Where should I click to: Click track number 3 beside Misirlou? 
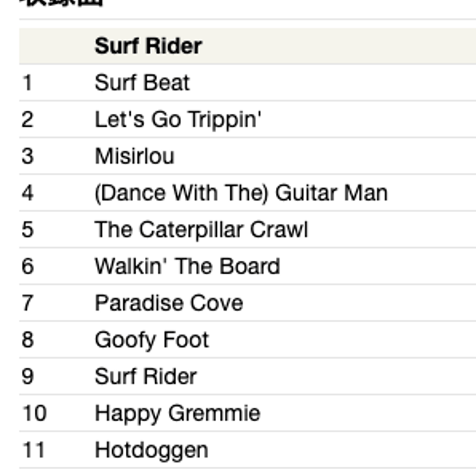coord(27,156)
